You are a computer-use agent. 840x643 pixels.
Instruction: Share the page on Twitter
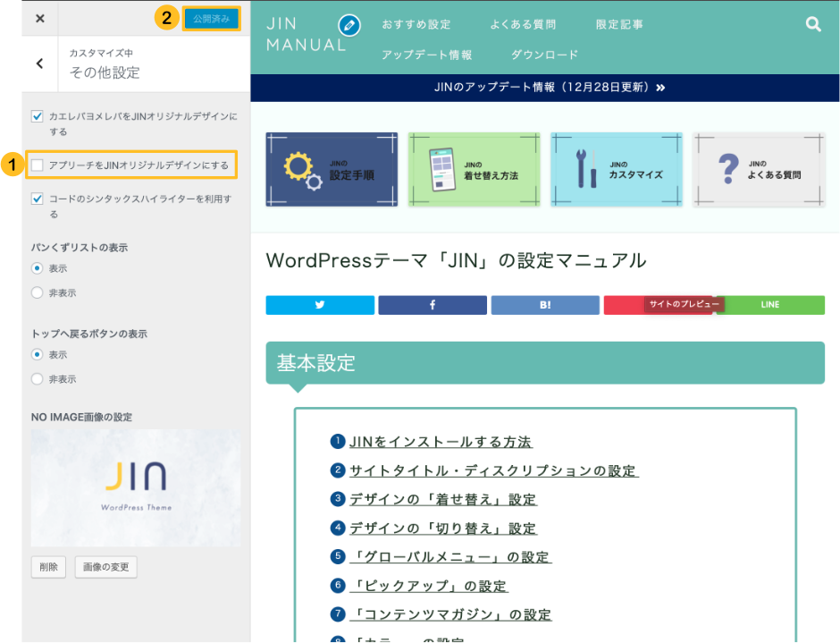[x=319, y=304]
